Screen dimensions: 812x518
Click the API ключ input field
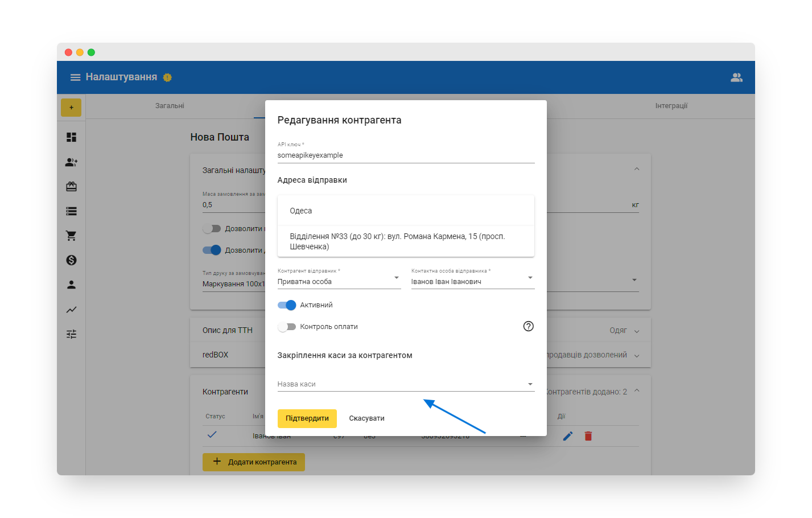tap(405, 155)
